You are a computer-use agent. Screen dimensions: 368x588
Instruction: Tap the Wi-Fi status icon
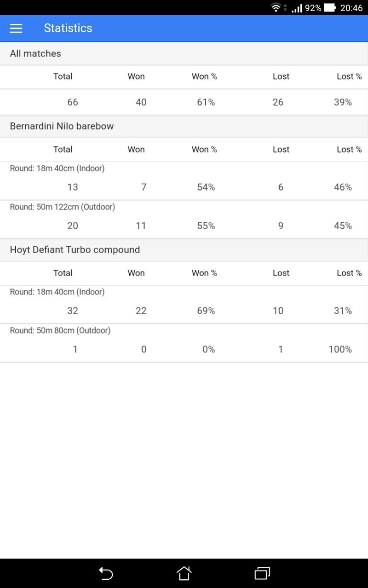(x=276, y=7)
